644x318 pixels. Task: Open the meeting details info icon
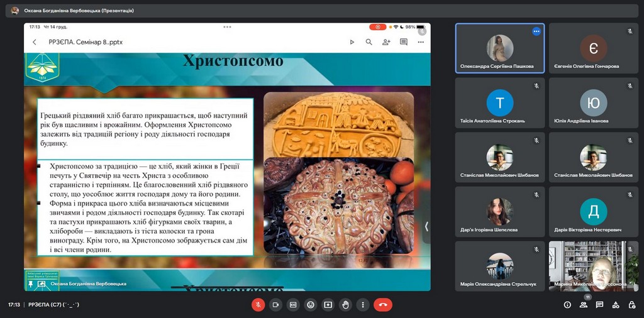point(567,305)
